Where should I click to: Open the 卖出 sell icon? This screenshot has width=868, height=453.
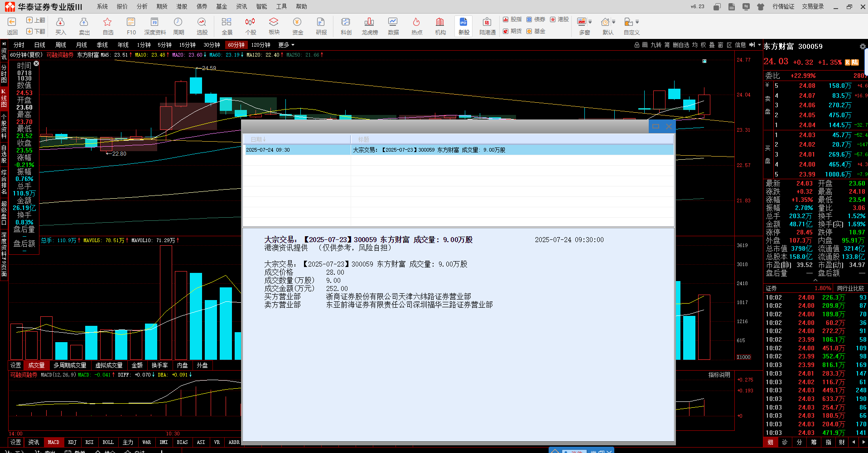coord(84,26)
